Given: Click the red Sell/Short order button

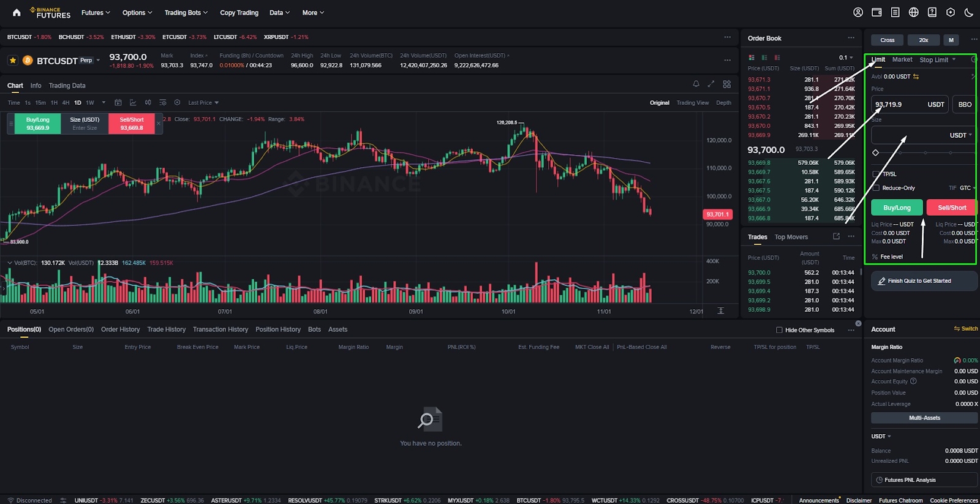Looking at the screenshot, I should (x=952, y=208).
